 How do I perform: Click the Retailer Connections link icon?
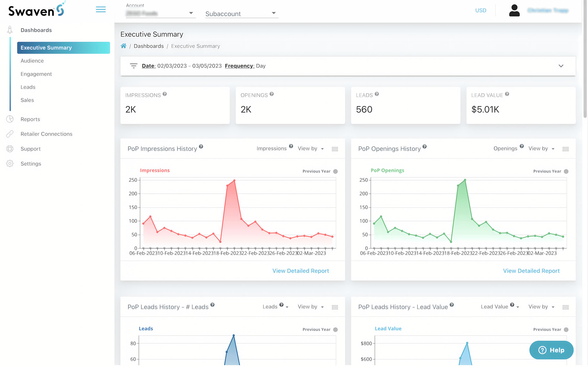coord(10,134)
